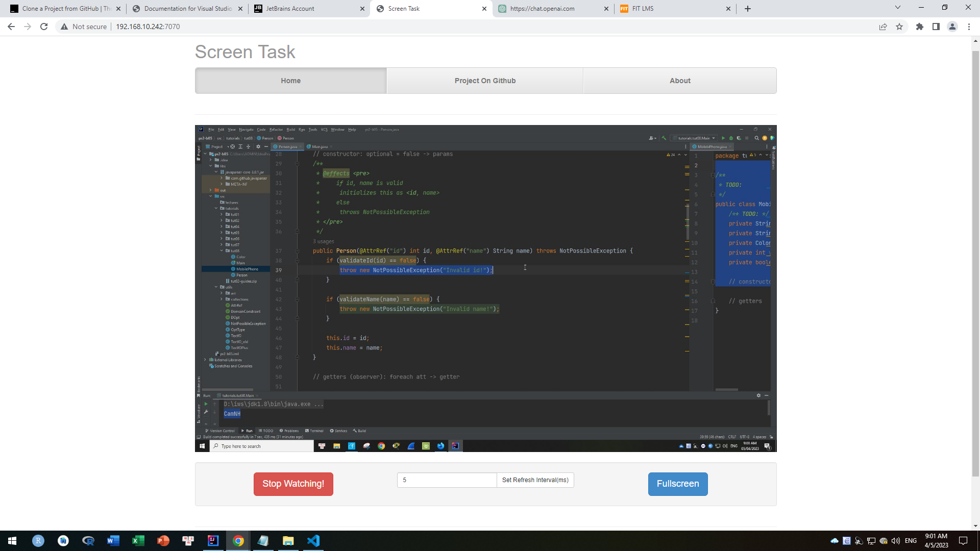
Task: Open the tab search chevron dropdown
Action: [898, 8]
